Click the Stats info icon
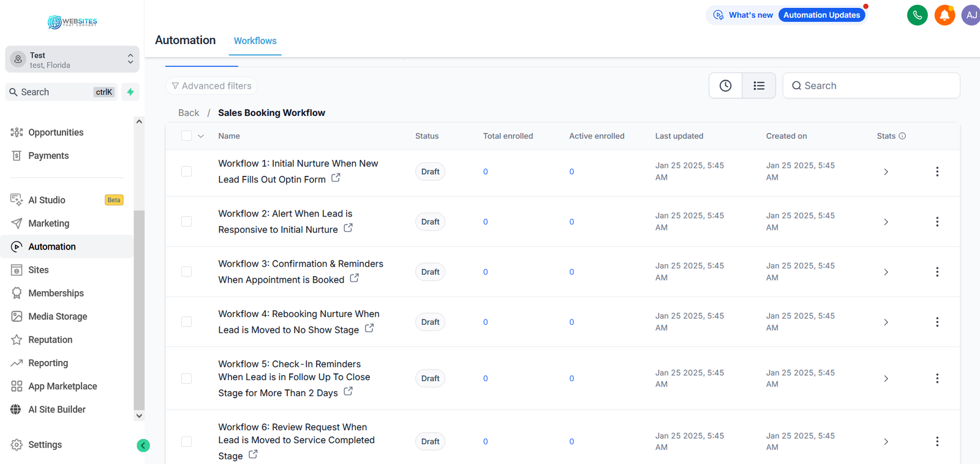The height and width of the screenshot is (464, 980). tap(902, 136)
